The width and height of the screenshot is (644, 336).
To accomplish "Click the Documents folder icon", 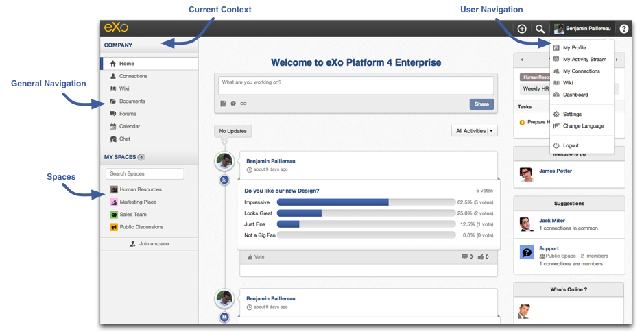I will (x=113, y=101).
